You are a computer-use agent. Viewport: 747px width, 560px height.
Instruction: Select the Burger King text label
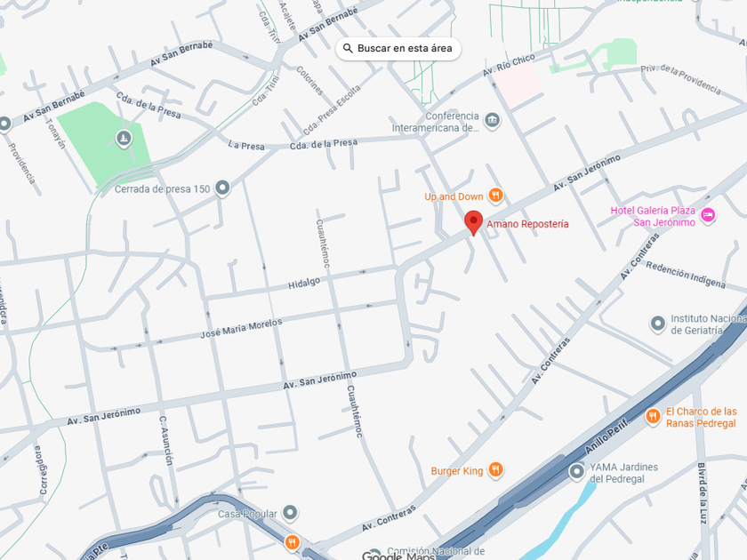(457, 471)
